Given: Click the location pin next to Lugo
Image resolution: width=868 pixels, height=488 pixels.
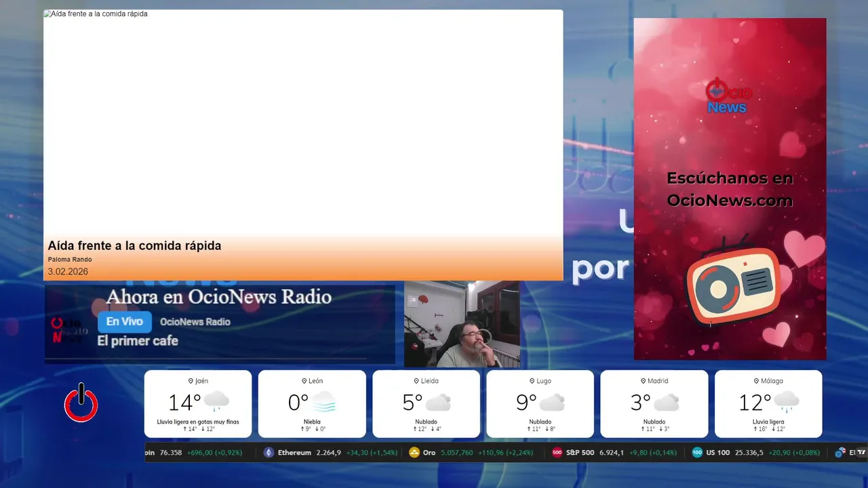Looking at the screenshot, I should tap(532, 381).
